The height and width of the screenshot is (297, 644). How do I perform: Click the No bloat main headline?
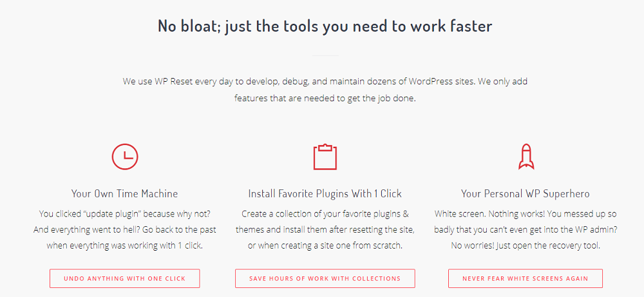325,26
